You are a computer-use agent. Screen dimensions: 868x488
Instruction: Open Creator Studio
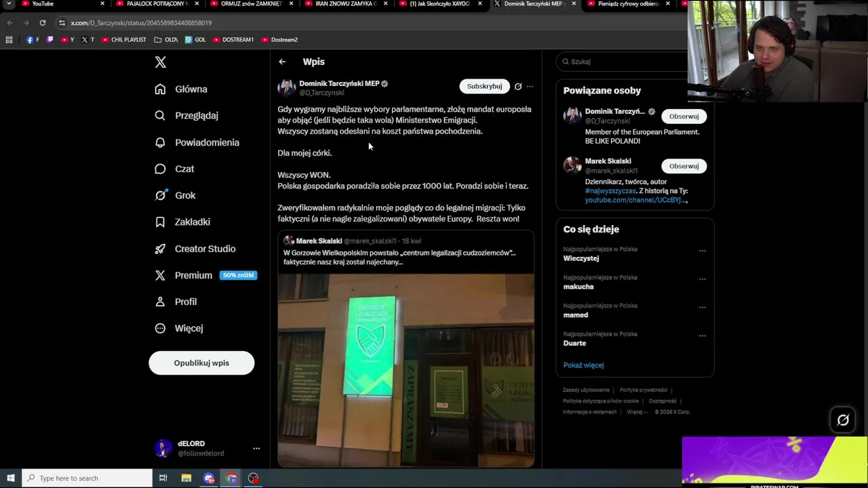click(x=195, y=249)
